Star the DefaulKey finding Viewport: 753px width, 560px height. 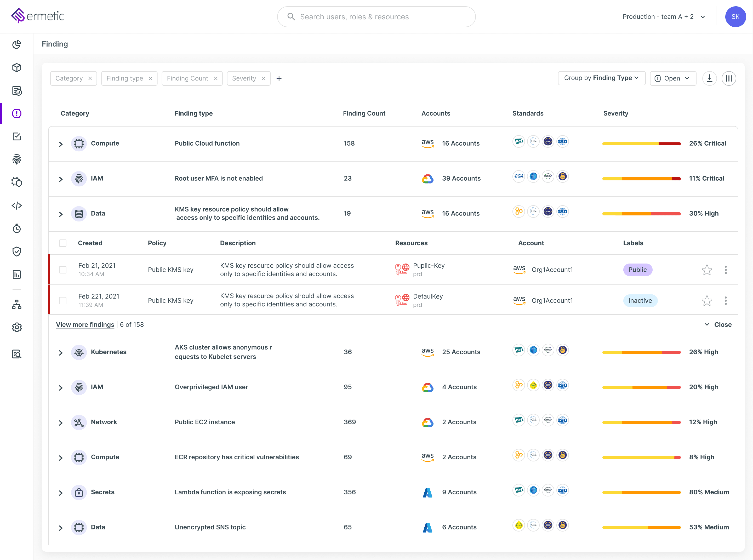(x=707, y=301)
